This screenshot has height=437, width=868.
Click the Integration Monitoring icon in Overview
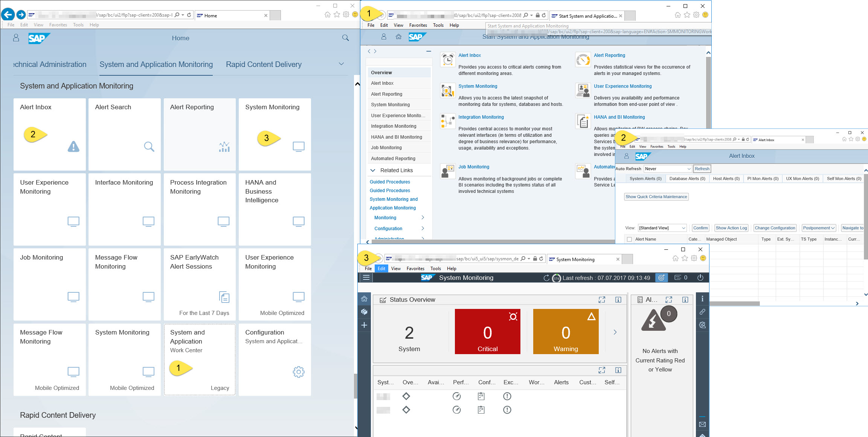click(448, 121)
